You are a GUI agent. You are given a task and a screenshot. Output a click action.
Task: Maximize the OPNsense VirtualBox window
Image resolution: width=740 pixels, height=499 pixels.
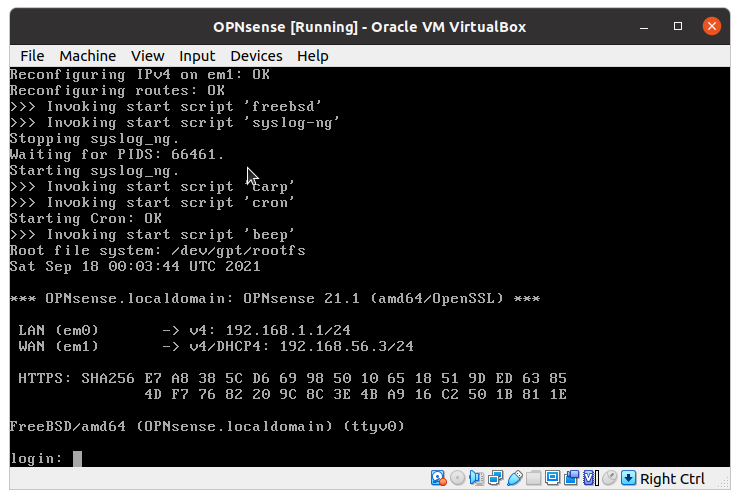pos(678,26)
